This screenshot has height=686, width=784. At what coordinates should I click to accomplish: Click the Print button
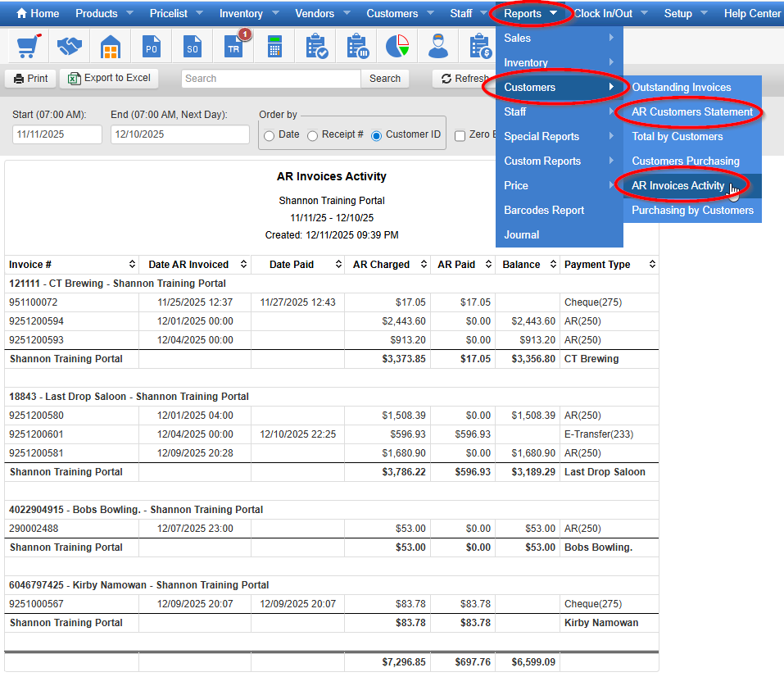click(x=30, y=79)
